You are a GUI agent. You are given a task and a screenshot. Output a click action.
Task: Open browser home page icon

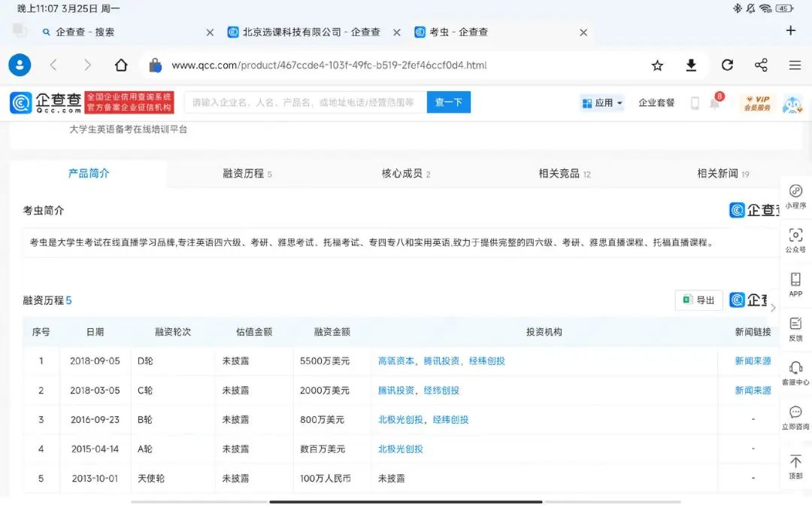point(120,65)
